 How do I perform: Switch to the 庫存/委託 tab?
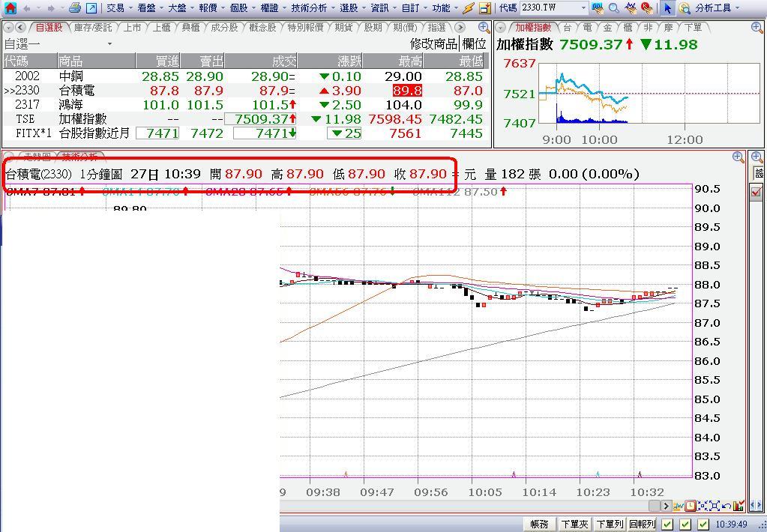point(93,28)
